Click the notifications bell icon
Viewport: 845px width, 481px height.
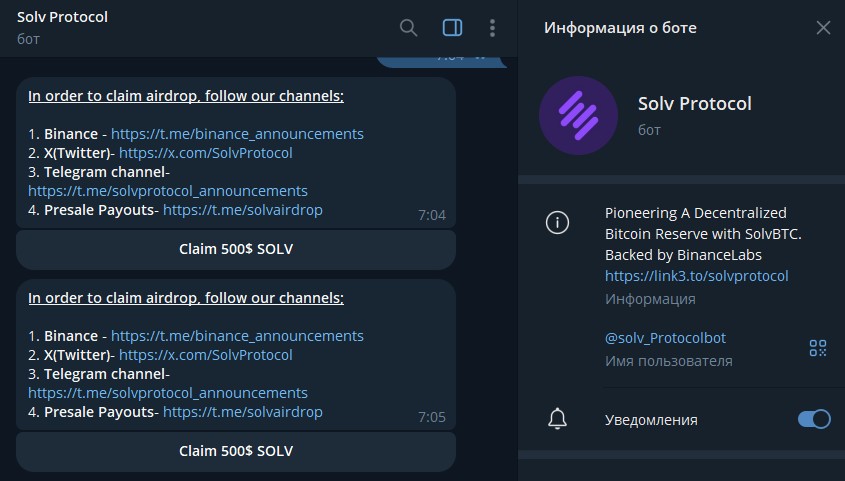point(557,419)
